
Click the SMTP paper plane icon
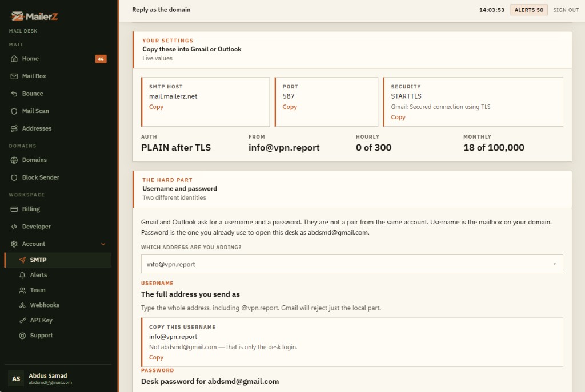click(x=22, y=260)
